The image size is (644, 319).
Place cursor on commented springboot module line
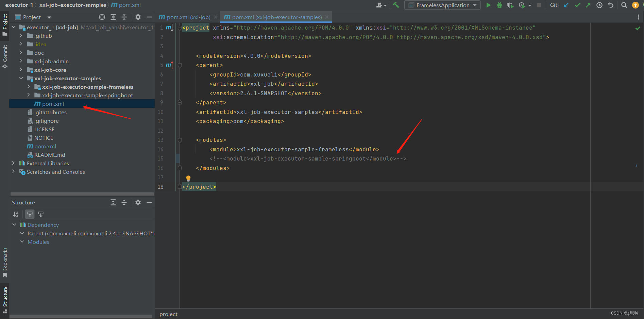click(308, 158)
